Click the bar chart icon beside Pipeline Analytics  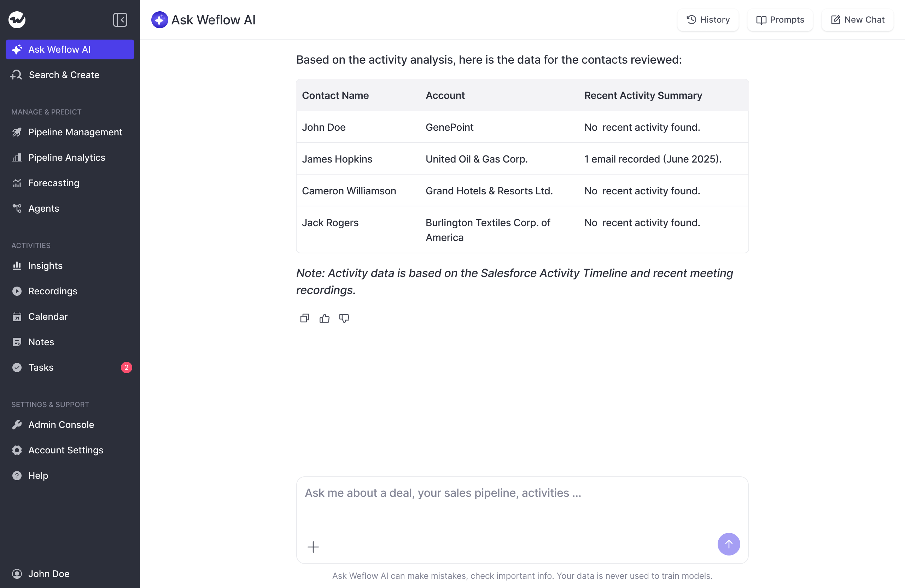pos(17,158)
